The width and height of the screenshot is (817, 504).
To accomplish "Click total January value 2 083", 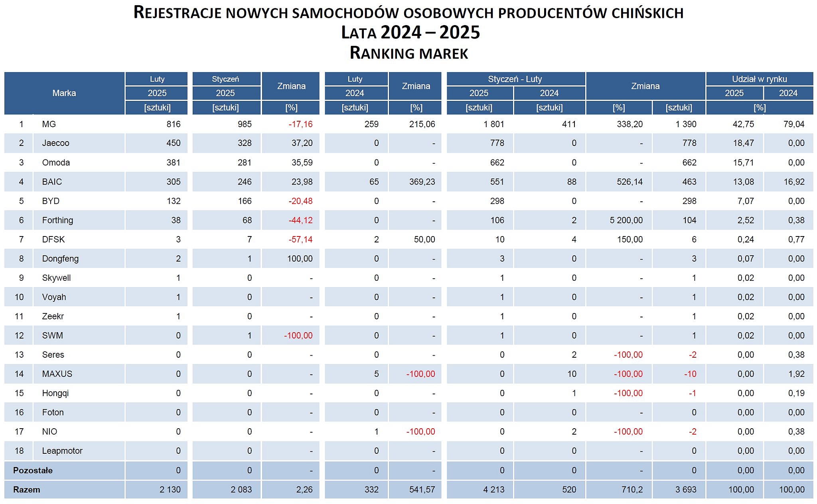I will click(x=241, y=489).
